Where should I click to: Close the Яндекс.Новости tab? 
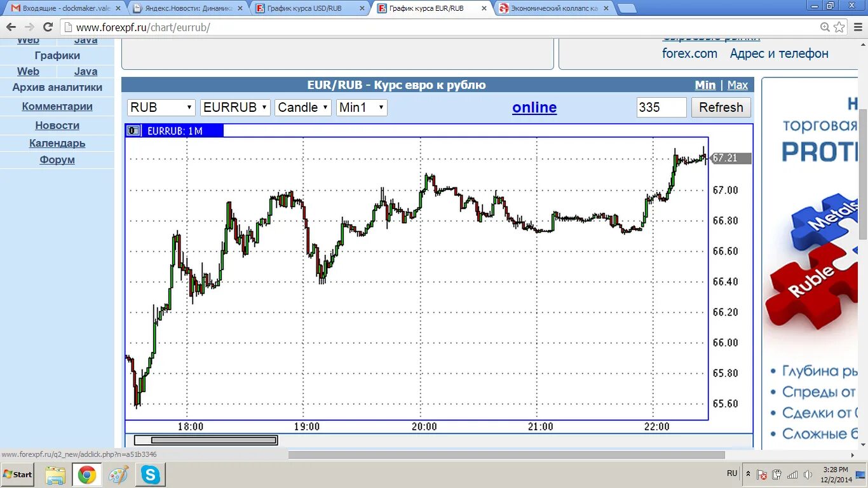pos(240,8)
